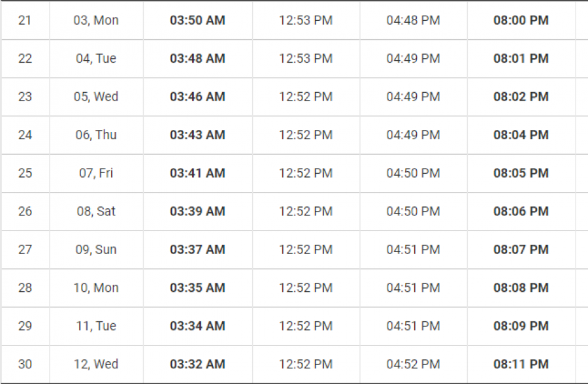Select the 03:34 AM time cell
The height and width of the screenshot is (384, 588).
(x=197, y=327)
